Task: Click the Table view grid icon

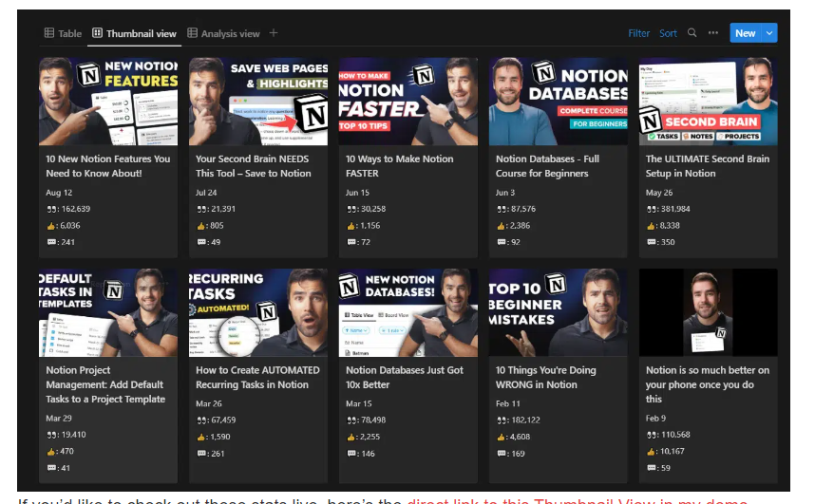Action: 48,33
